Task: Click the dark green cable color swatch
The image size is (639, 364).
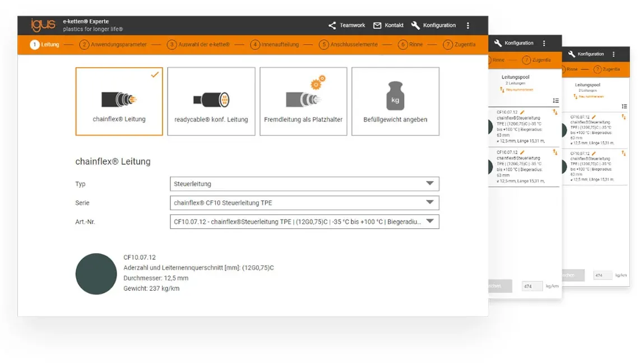Action: 96,274
